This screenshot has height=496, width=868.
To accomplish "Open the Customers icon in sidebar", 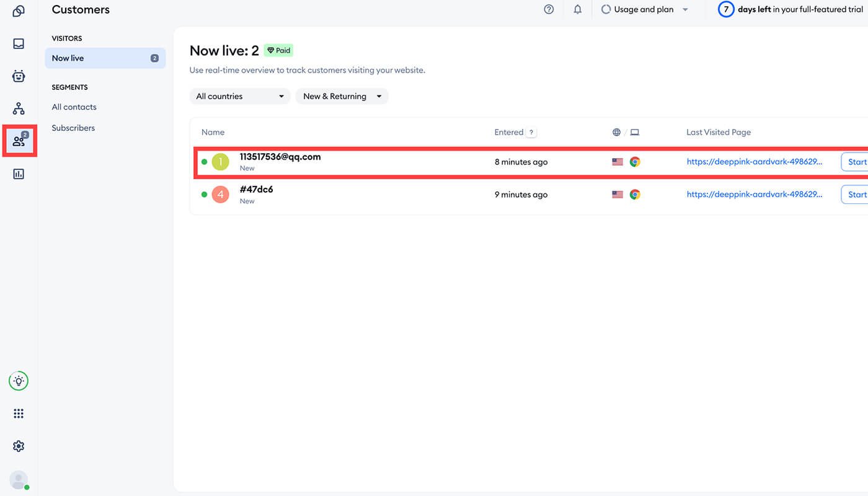I will pos(19,141).
